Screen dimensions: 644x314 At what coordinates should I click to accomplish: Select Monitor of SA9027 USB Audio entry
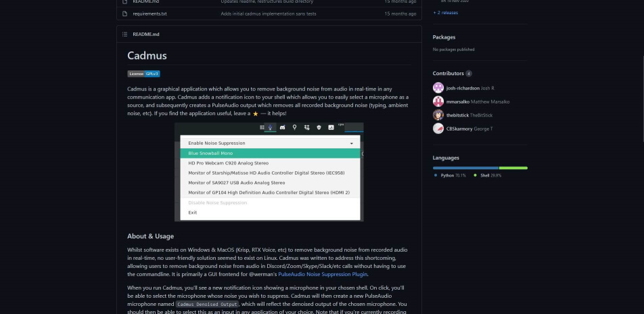(x=271, y=183)
